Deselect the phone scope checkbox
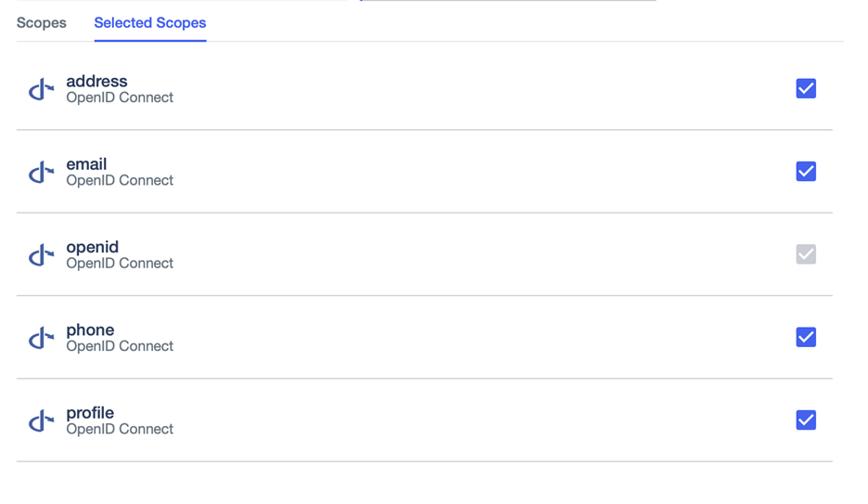The height and width of the screenshot is (504, 868). (x=806, y=337)
